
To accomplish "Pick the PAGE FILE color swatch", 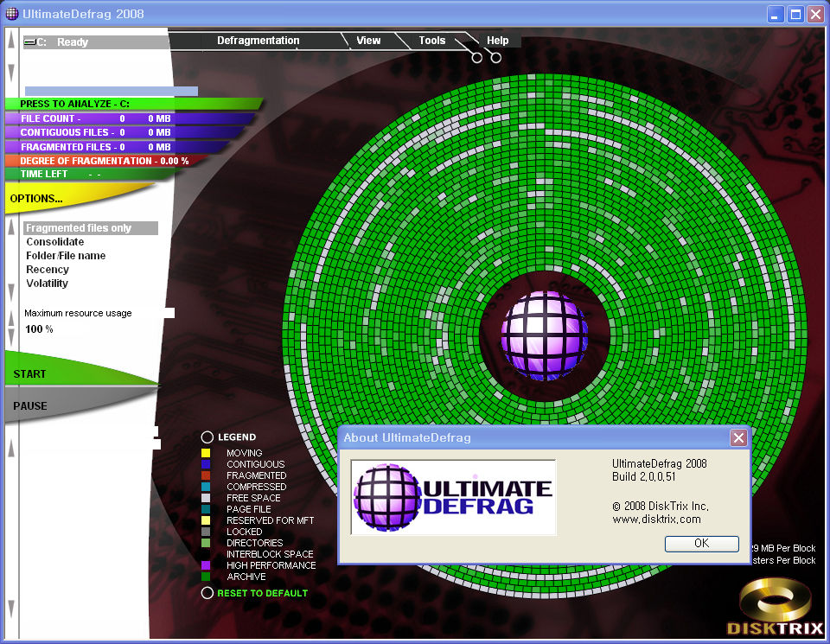I will tap(206, 509).
